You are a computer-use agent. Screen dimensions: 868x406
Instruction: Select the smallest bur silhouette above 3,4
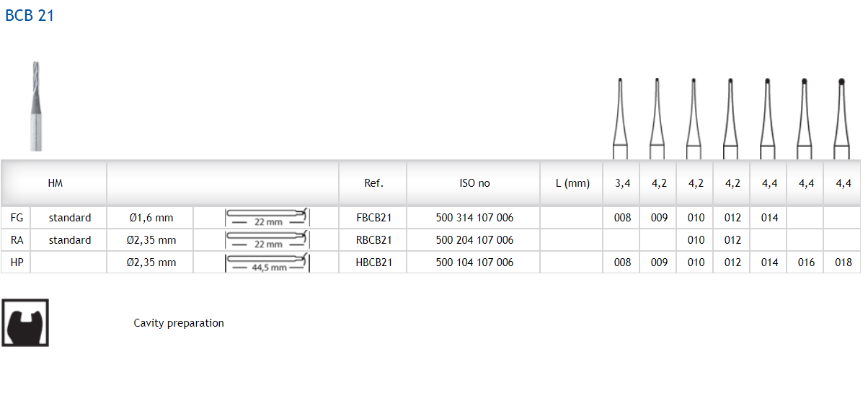click(620, 118)
